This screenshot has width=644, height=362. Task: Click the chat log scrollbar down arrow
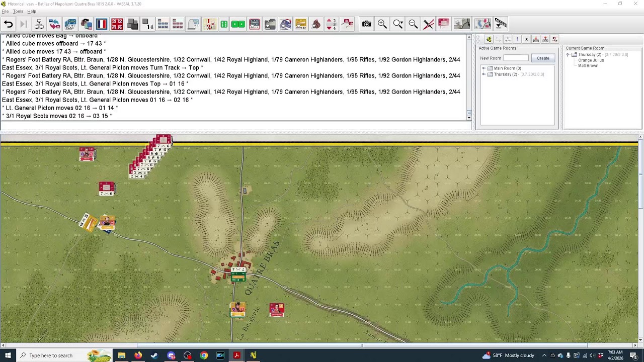(x=469, y=118)
